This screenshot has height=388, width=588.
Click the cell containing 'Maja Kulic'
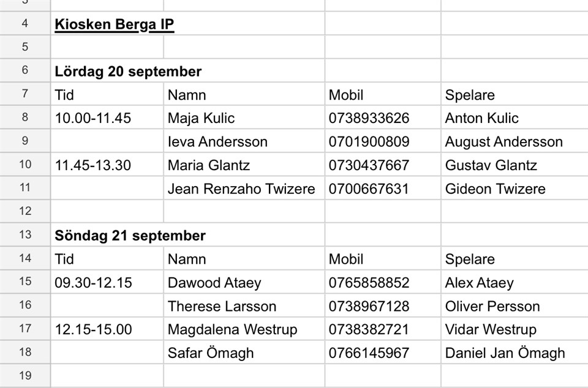(201, 118)
